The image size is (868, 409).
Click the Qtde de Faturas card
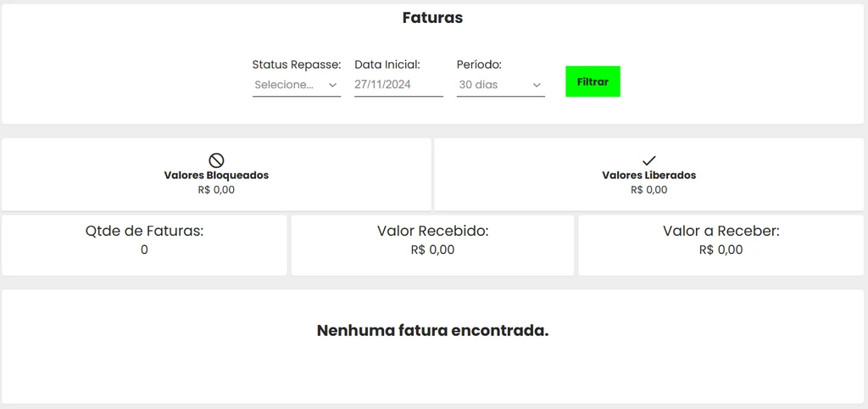(x=144, y=245)
